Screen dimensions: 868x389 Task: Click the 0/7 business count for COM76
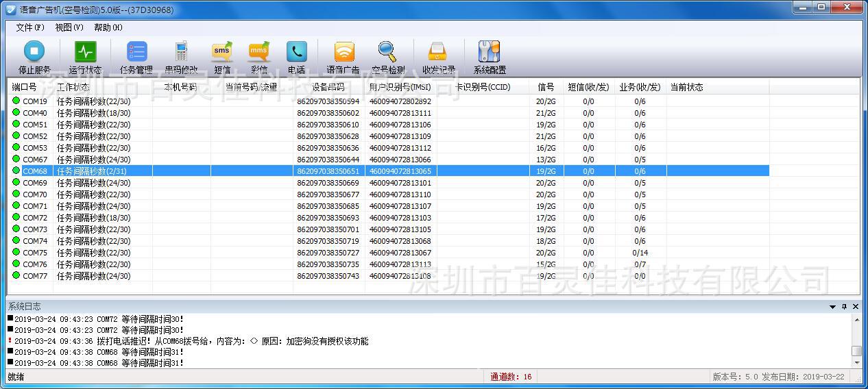[640, 264]
